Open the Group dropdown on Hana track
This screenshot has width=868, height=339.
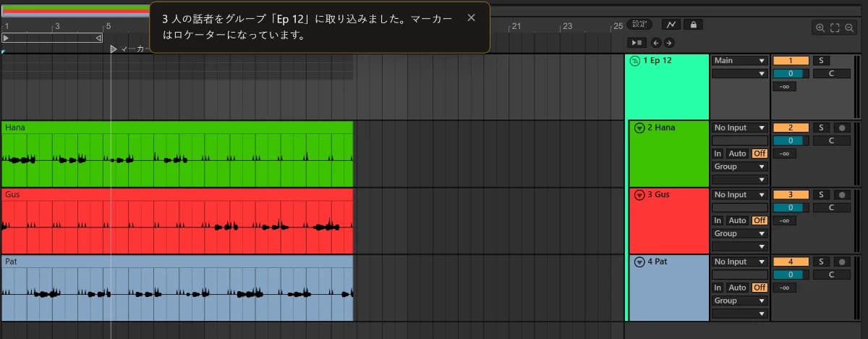[739, 167]
